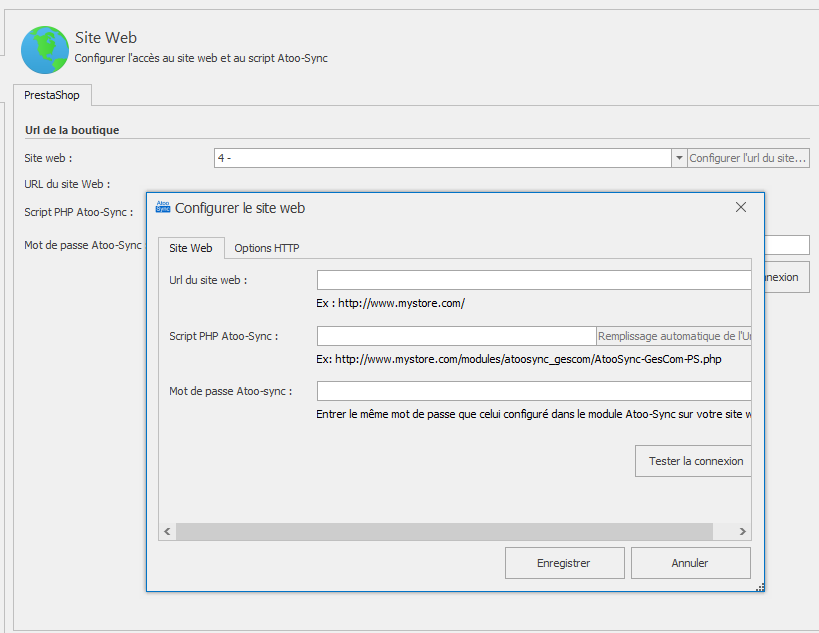Click the horizontal scrollbar right arrow
Screen dimensions: 819x633
click(742, 531)
